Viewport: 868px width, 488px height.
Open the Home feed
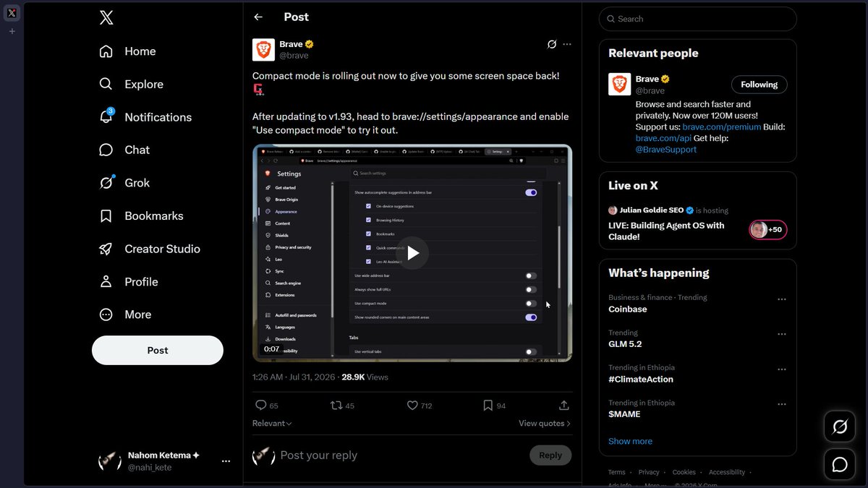click(x=127, y=51)
